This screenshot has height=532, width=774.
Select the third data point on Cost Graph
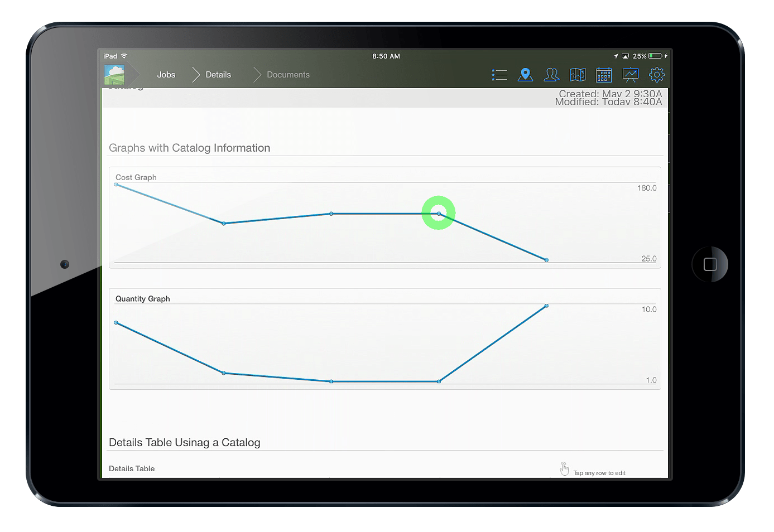tap(331, 214)
